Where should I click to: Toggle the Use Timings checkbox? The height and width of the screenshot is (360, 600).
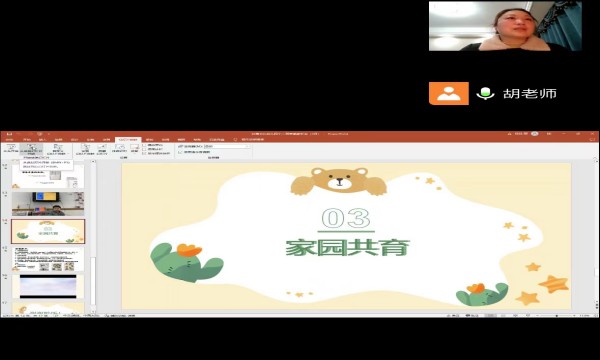tap(144, 149)
